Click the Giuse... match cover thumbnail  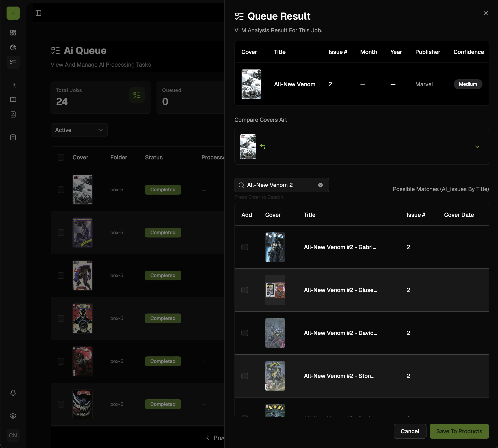point(275,290)
